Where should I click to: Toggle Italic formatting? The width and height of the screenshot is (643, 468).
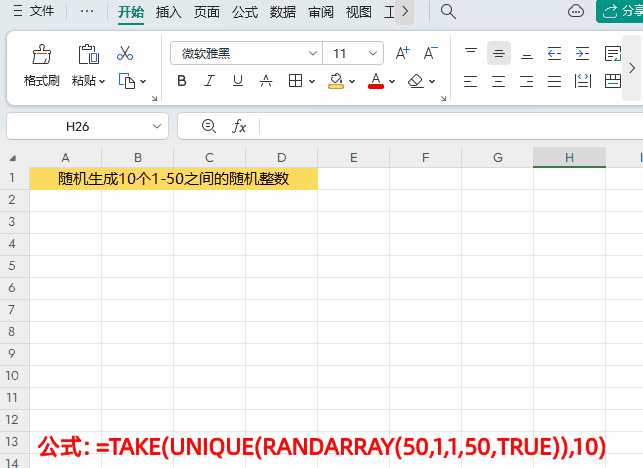[x=210, y=81]
